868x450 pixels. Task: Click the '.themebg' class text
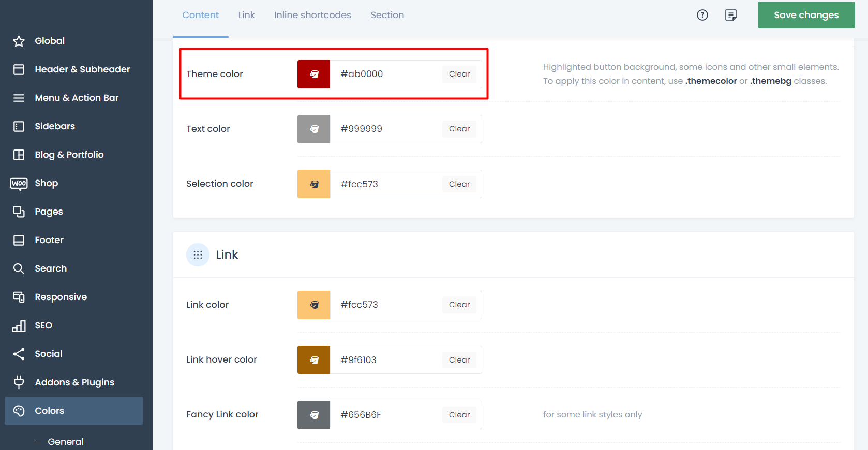tap(771, 81)
